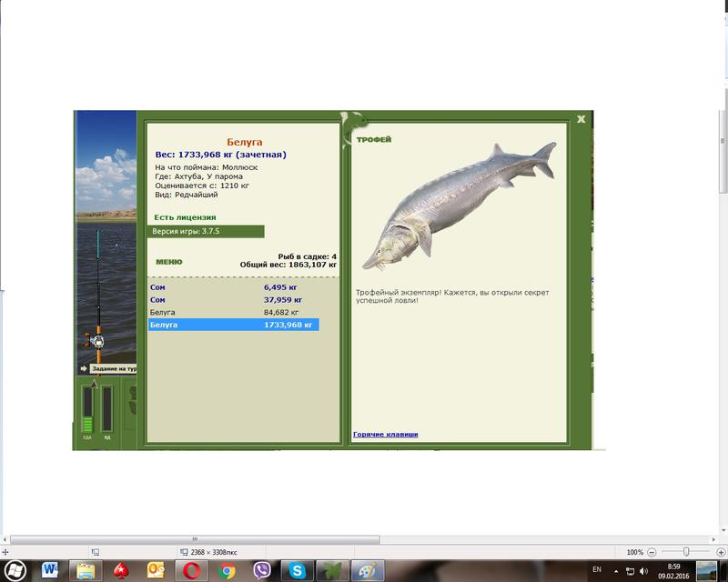
Task: Click the Версия игры: 3.7.5 bar
Action: pyautogui.click(x=206, y=231)
